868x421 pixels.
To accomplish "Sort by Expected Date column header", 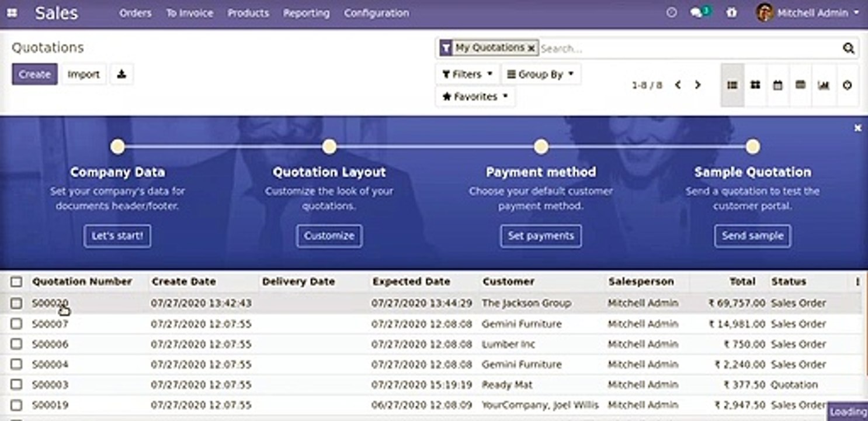I will tap(412, 282).
